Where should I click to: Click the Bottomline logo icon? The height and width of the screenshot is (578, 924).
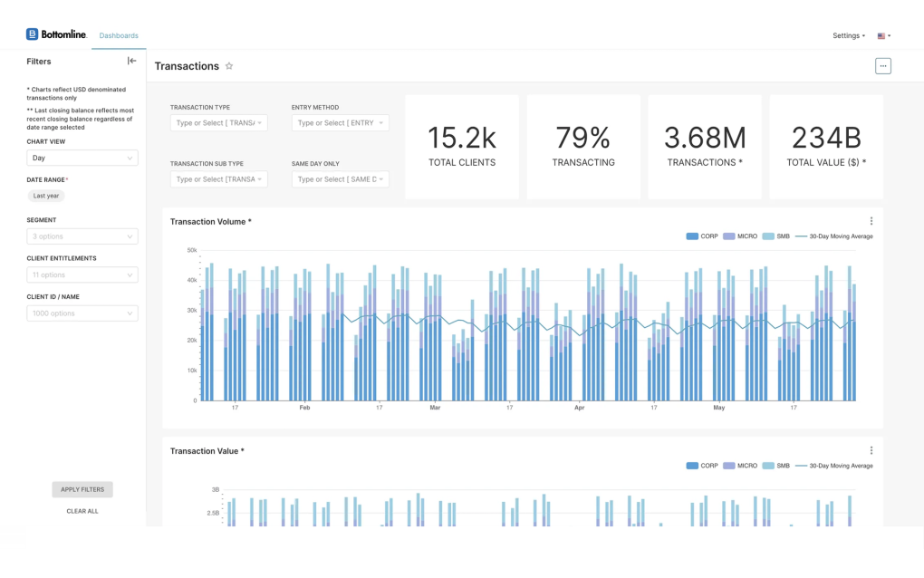click(33, 34)
